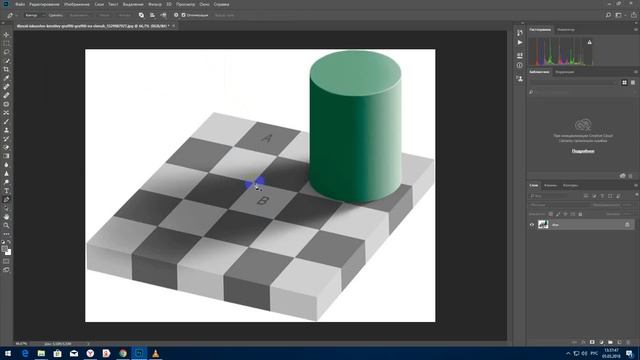Viewport: 640px width, 360px height.
Task: Click the Подробнее link
Action: point(582,151)
